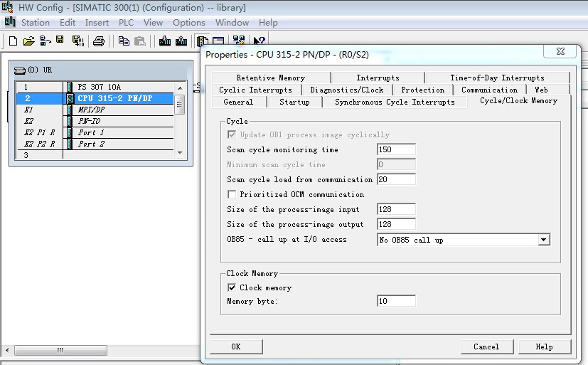Switch to the Startup tab

point(295,102)
